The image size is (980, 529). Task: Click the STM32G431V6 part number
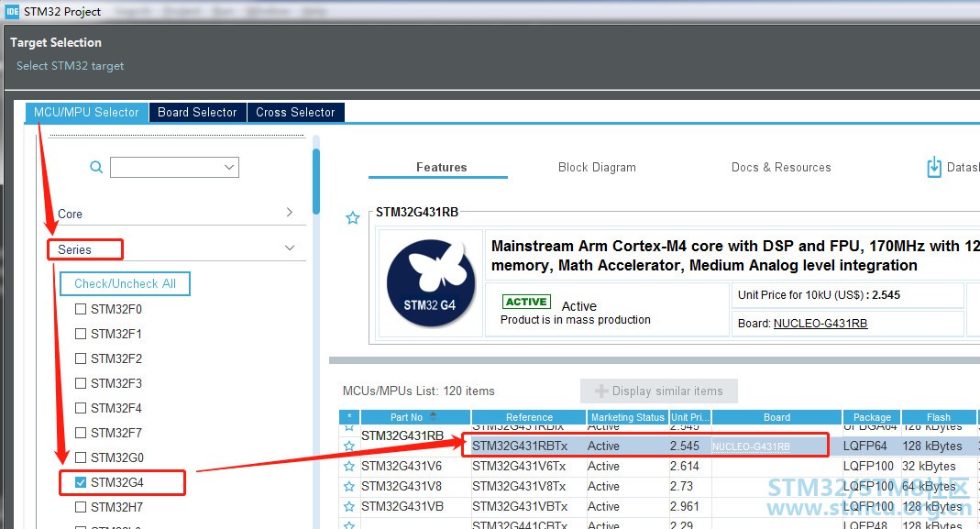(402, 466)
